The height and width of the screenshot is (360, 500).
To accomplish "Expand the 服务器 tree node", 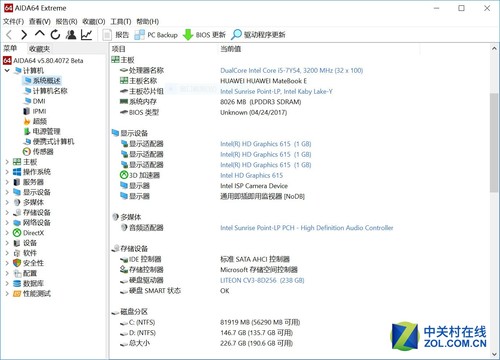I will [7, 182].
